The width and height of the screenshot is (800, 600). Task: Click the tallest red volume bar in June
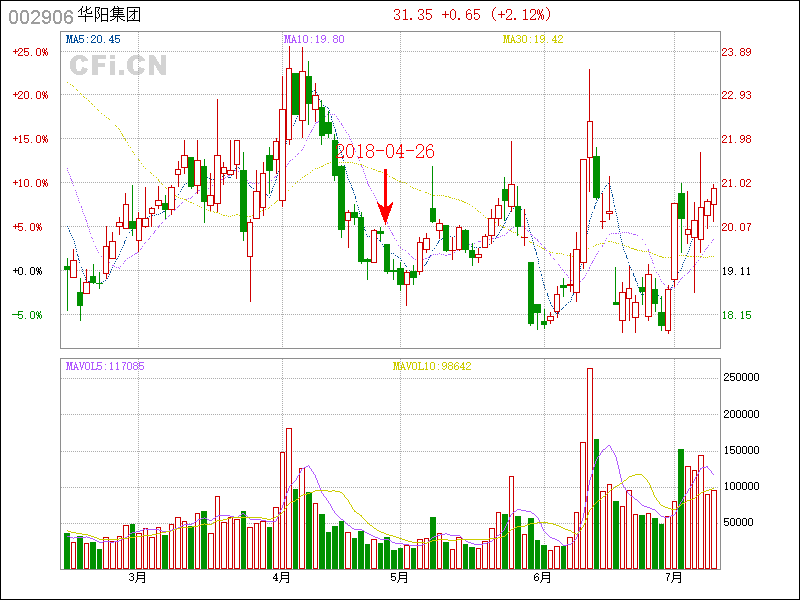click(x=590, y=468)
